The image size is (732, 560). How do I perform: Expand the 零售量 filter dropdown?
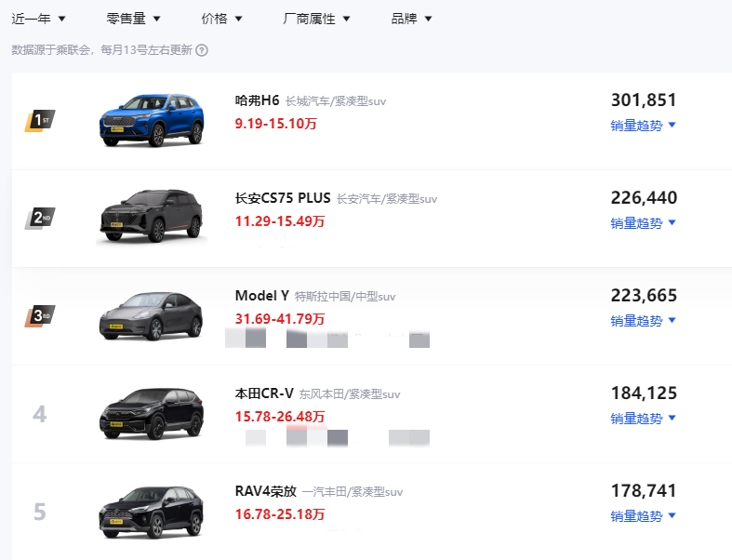click(133, 19)
